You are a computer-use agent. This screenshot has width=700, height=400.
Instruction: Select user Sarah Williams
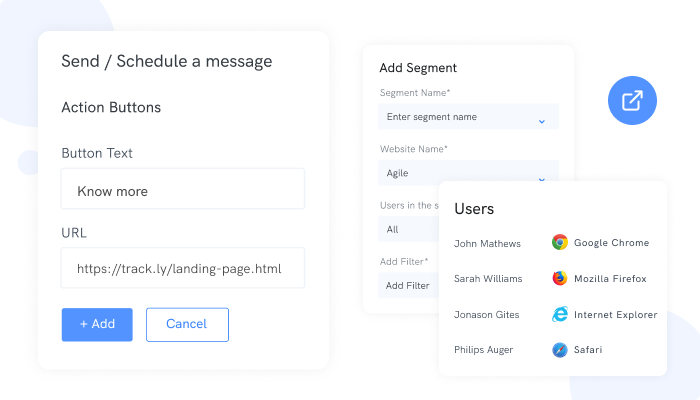488,279
